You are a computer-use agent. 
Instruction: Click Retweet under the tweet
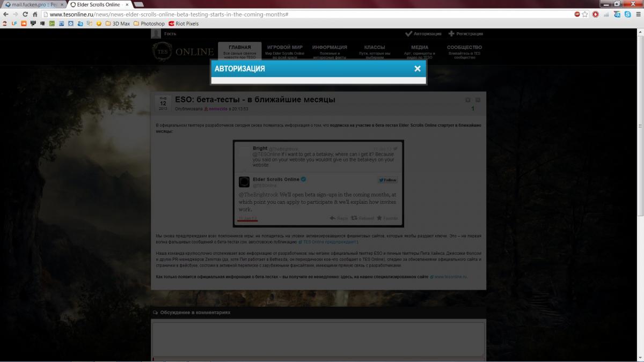click(363, 218)
